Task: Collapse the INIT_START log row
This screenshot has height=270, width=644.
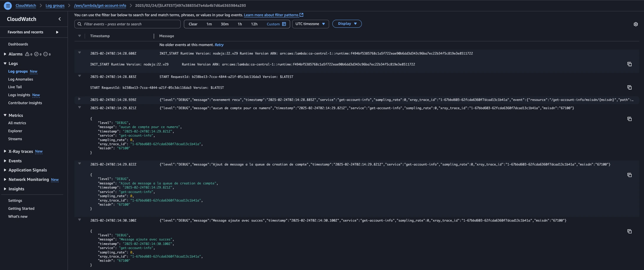Action: tap(79, 53)
